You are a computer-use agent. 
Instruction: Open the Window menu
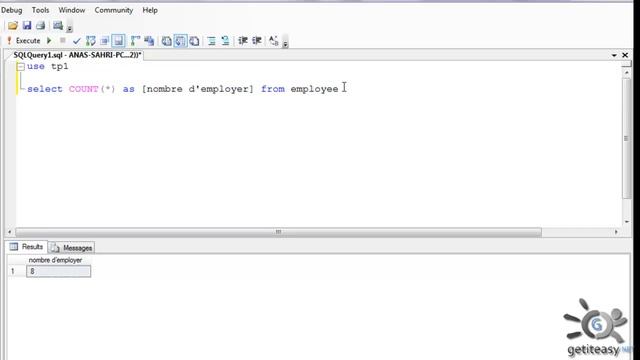point(71,10)
